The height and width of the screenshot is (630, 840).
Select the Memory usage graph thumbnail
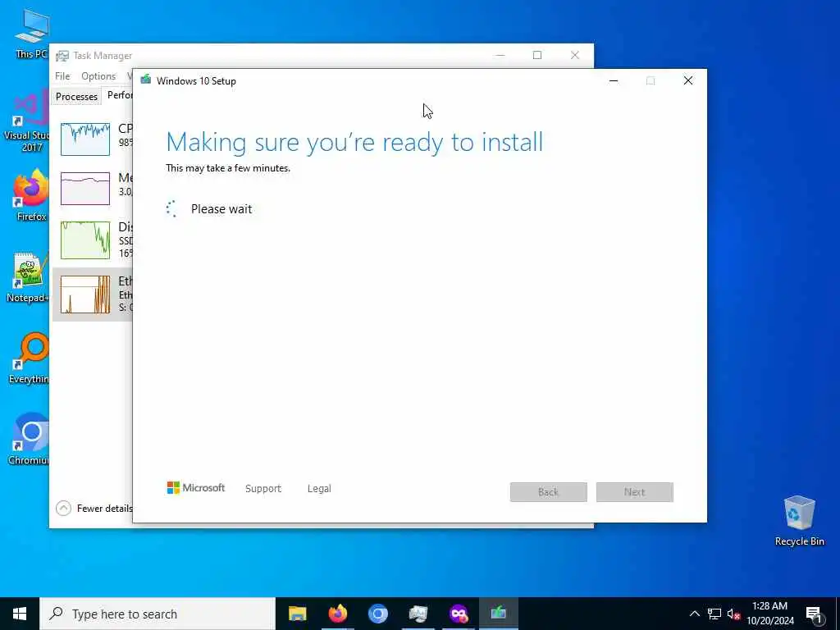85,189
